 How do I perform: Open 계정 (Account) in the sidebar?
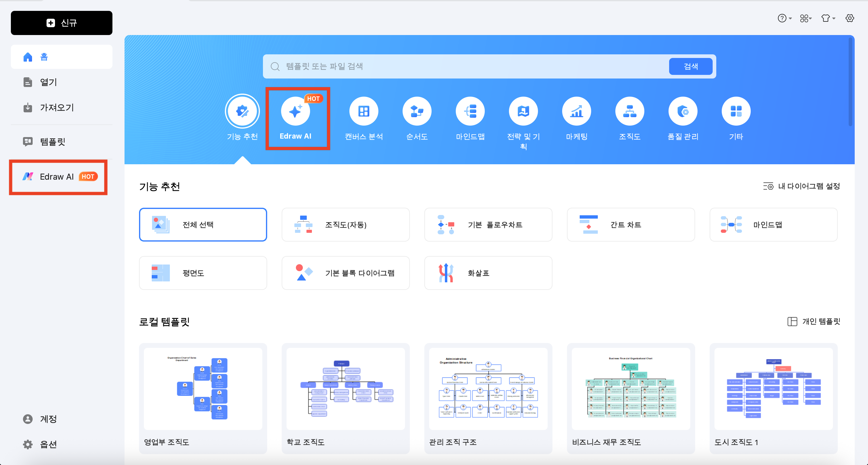coord(62,419)
